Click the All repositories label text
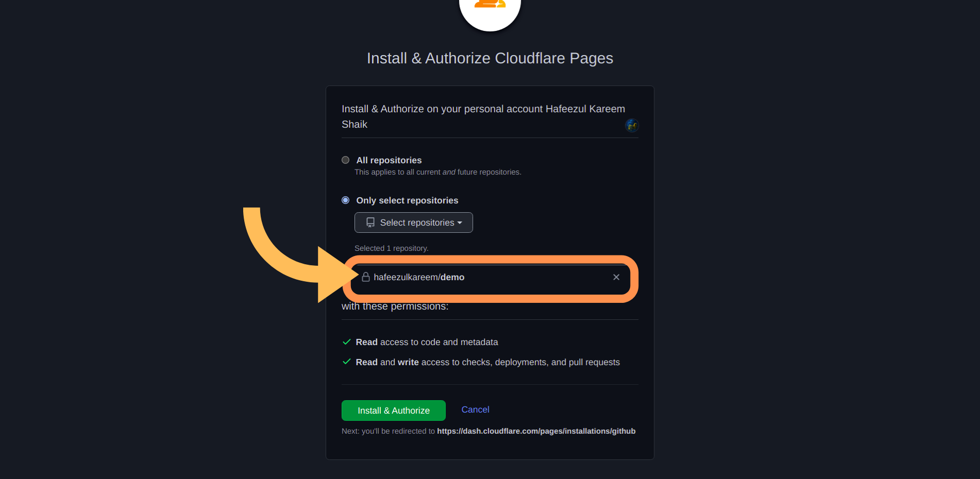The image size is (980, 479). click(389, 160)
